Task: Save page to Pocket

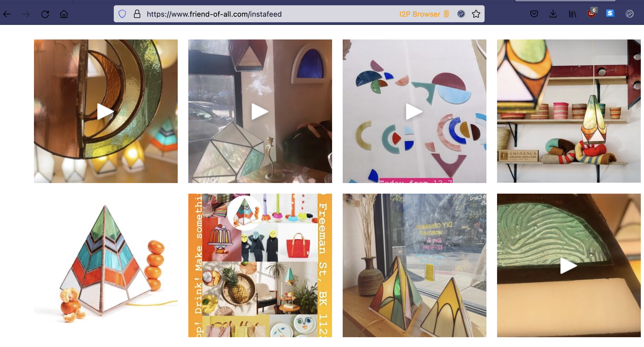Action: (534, 14)
